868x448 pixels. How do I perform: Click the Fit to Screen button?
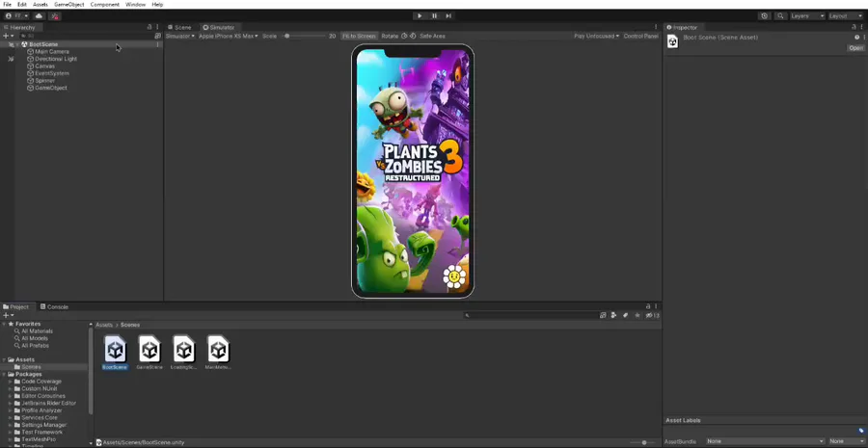coord(359,36)
